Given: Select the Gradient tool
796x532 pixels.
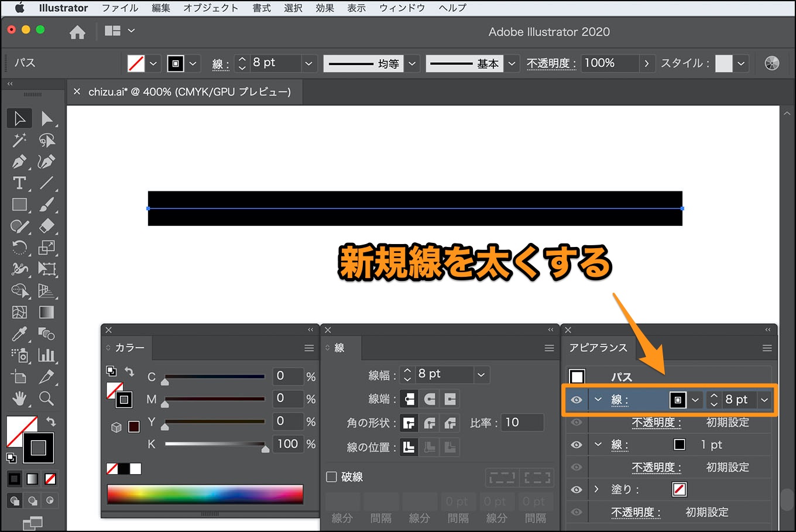Looking at the screenshot, I should [x=47, y=312].
